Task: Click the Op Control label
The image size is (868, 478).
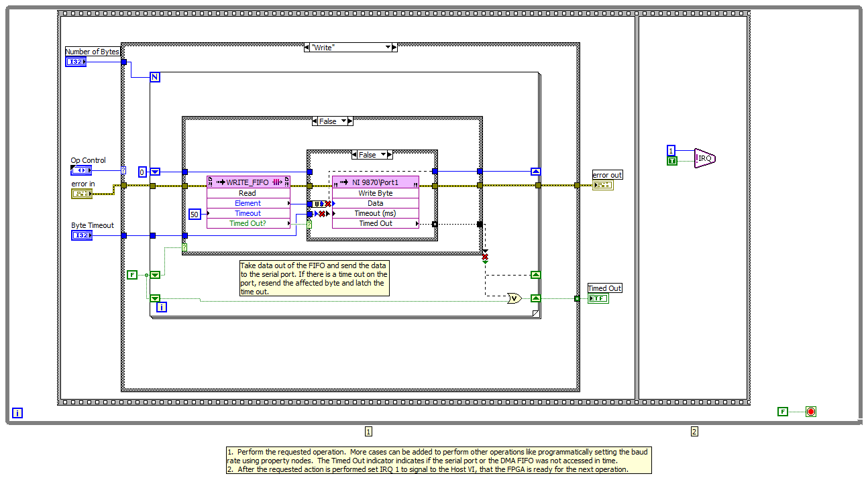Action: [x=89, y=160]
